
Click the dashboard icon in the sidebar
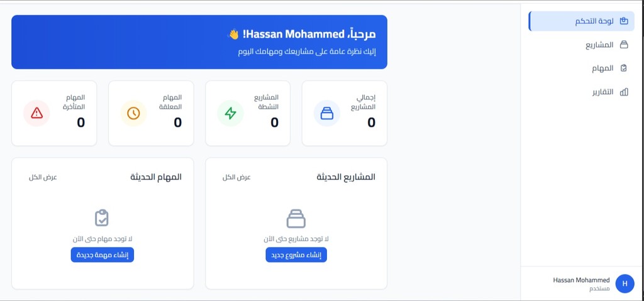point(624,21)
